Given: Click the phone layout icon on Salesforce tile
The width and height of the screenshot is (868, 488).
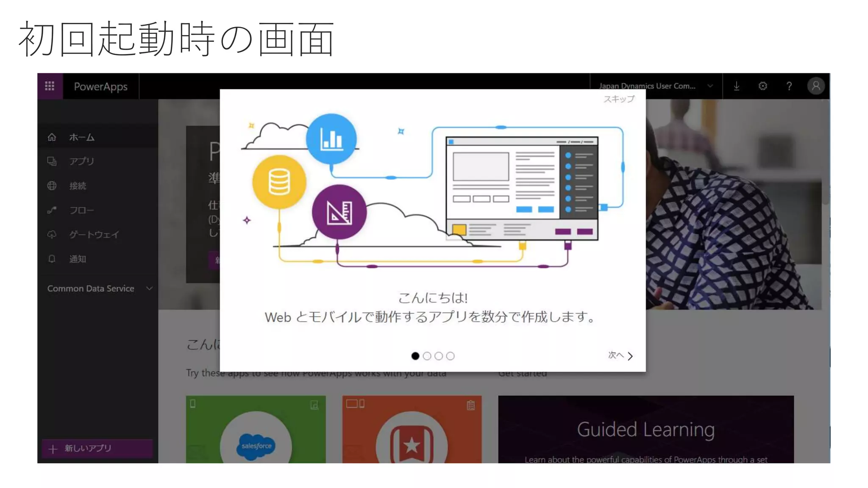Looking at the screenshot, I should (193, 404).
